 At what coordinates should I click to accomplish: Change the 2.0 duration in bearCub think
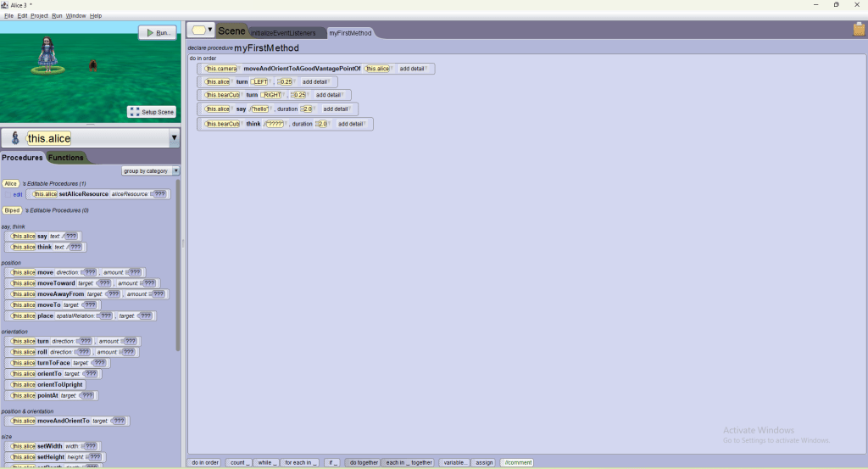pos(323,124)
